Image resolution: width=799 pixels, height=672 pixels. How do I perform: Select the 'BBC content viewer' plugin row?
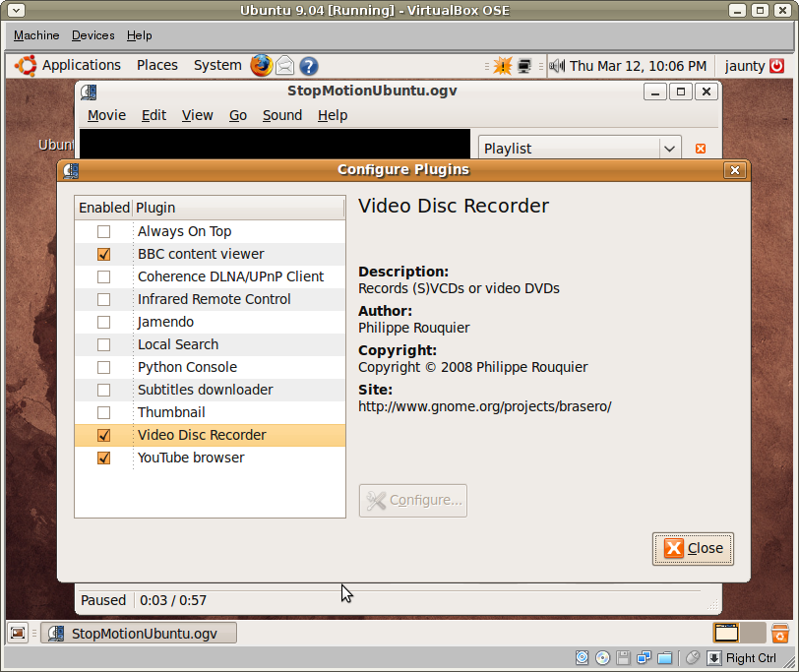210,254
